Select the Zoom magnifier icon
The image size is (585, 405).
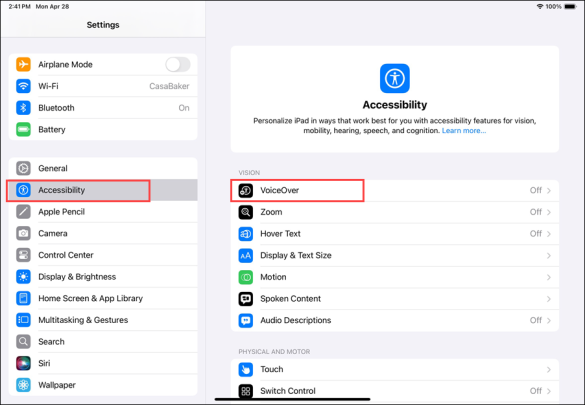245,212
